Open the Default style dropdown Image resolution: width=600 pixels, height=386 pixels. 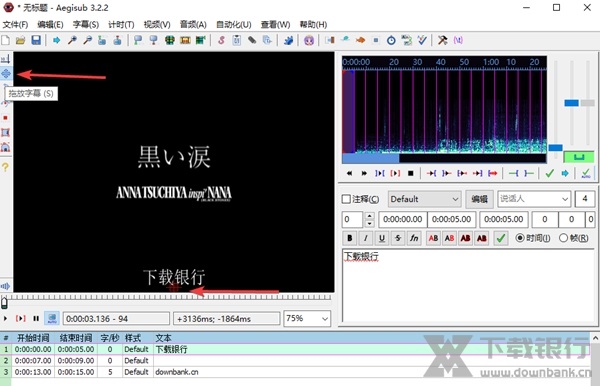(424, 199)
